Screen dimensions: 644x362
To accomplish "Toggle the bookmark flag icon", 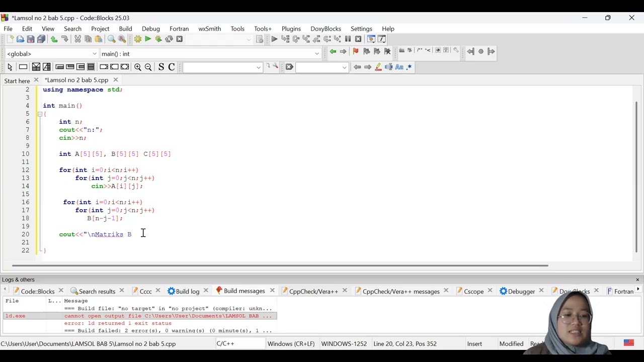I will click(356, 51).
